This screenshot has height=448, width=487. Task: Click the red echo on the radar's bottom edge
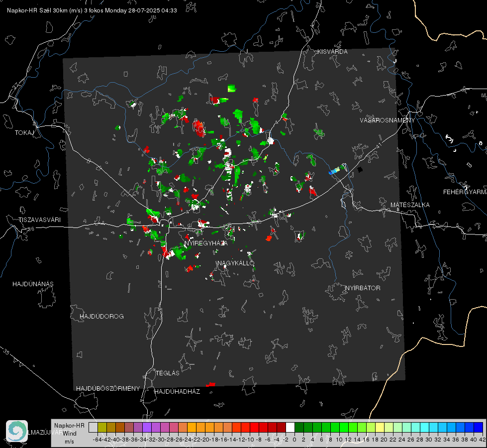[x=211, y=385]
